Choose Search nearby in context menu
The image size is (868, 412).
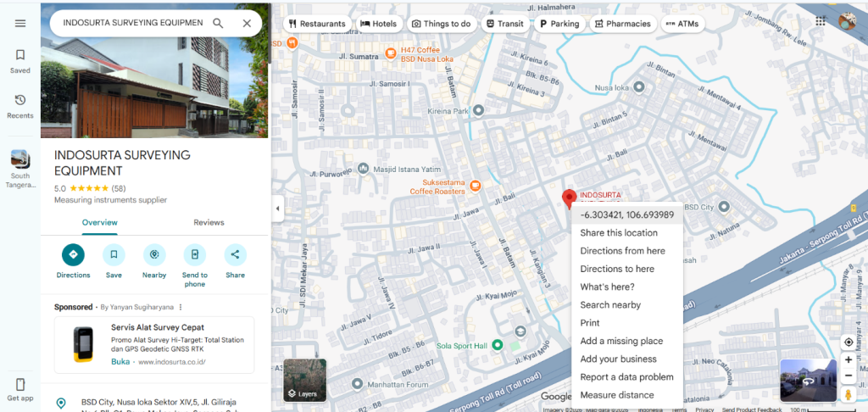point(627,305)
